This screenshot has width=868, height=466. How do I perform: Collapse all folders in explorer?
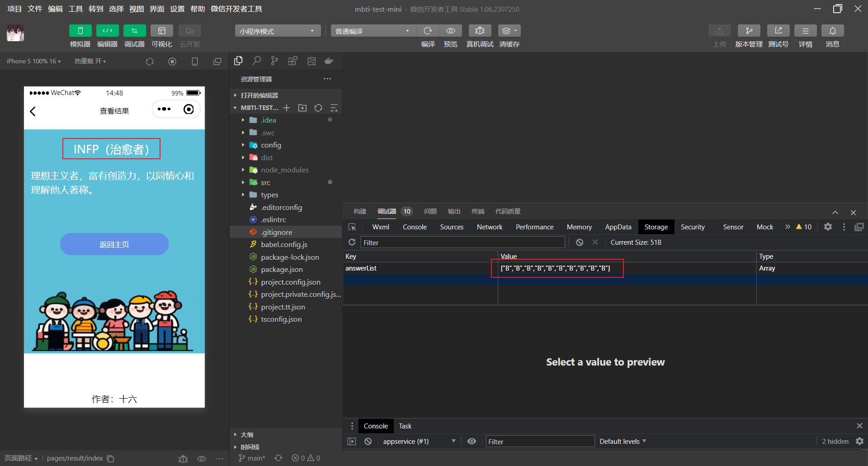pyautogui.click(x=334, y=108)
